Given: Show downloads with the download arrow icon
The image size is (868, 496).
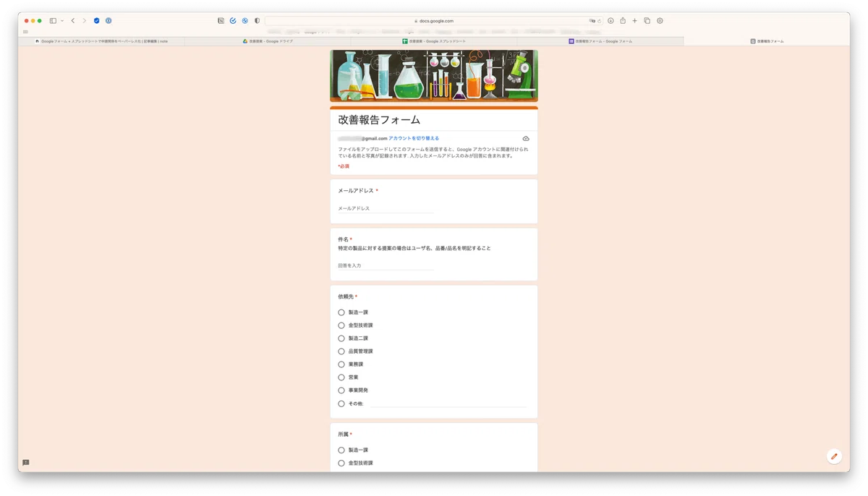Looking at the screenshot, I should [610, 21].
